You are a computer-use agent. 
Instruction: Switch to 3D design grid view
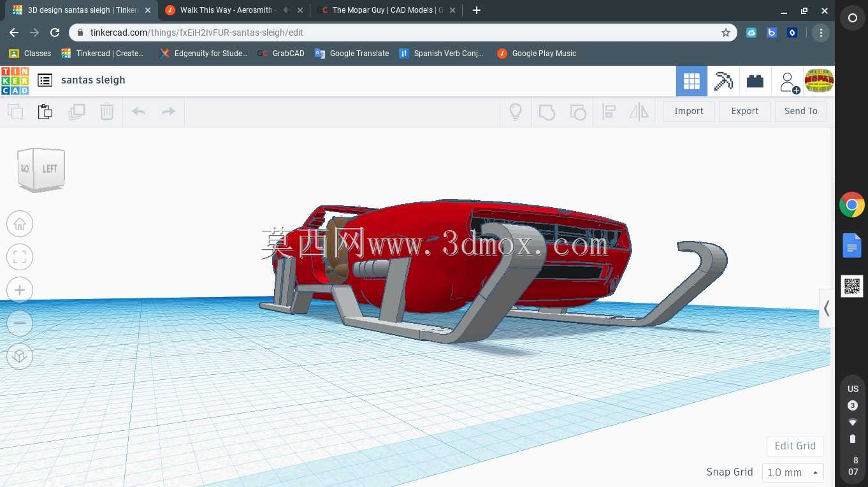tap(691, 81)
